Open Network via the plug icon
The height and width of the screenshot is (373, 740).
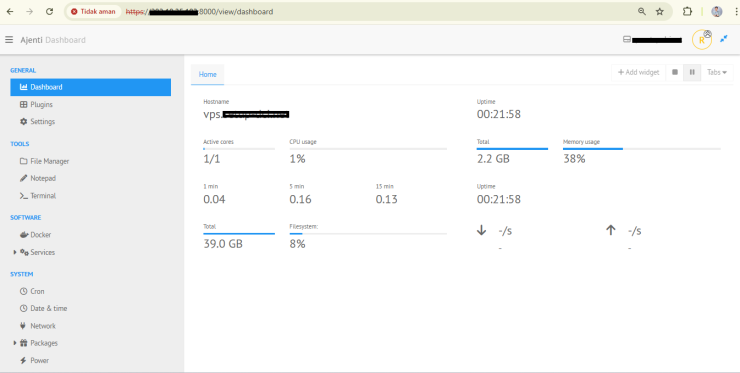coord(38,326)
